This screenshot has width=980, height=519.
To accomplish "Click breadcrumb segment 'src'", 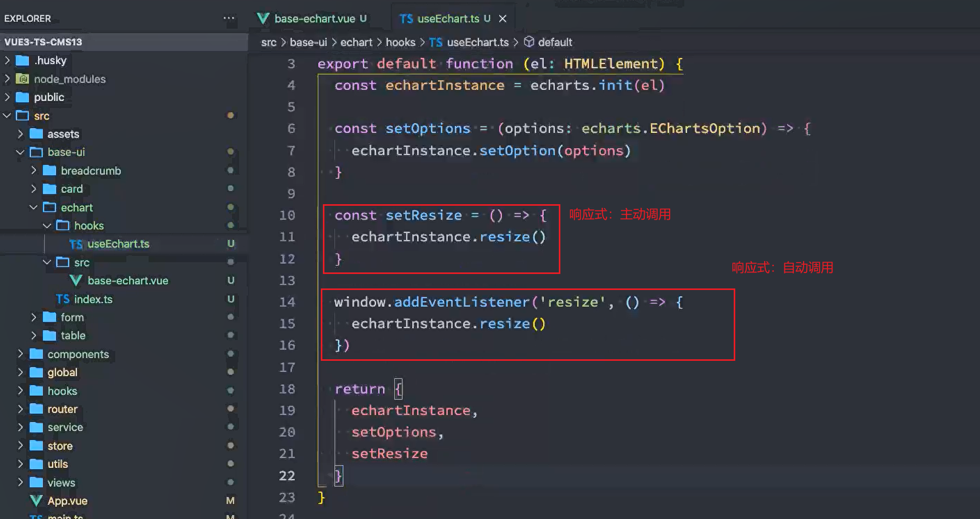I will [269, 42].
